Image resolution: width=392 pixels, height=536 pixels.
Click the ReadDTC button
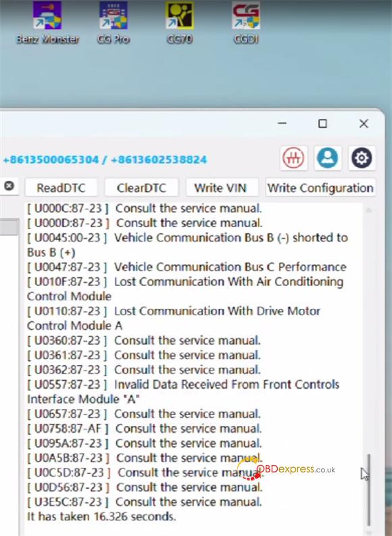coord(61,188)
